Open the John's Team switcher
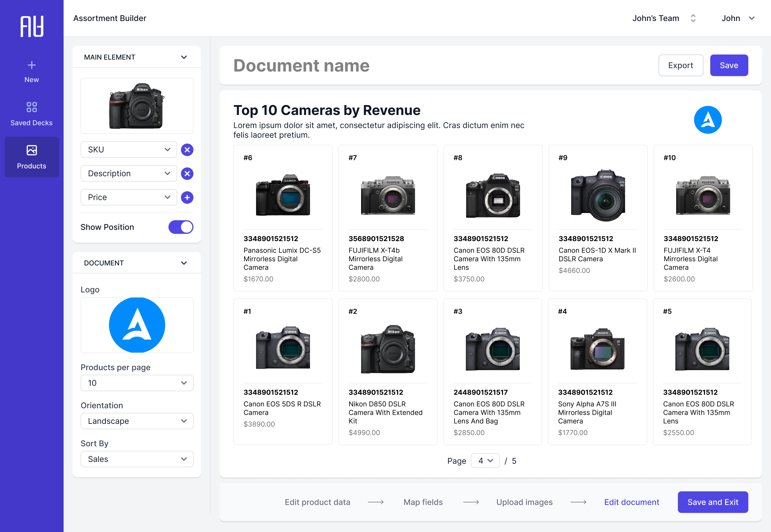The width and height of the screenshot is (771, 532). pyautogui.click(x=693, y=18)
